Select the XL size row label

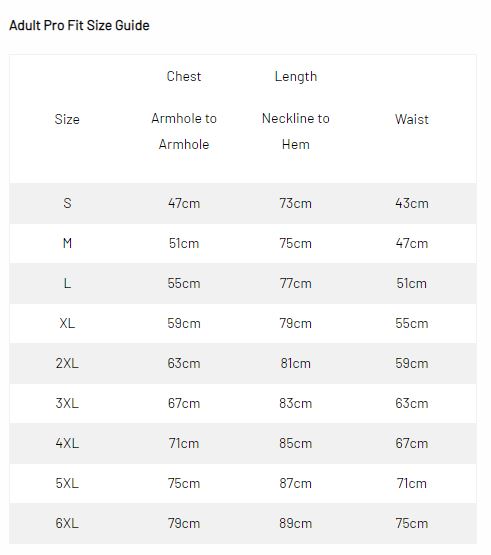(x=67, y=323)
